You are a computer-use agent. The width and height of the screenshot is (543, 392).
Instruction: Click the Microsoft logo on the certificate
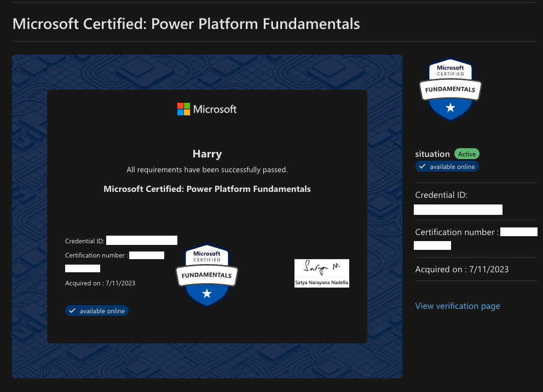207,109
